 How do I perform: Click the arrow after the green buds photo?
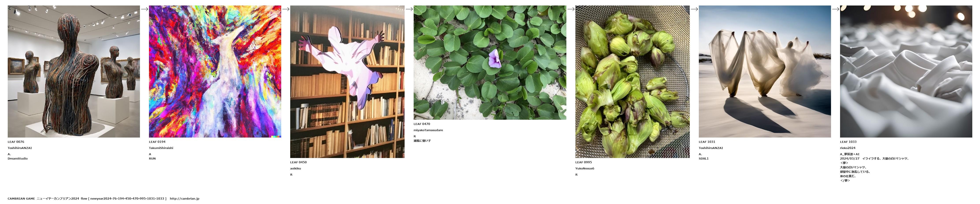click(694, 9)
